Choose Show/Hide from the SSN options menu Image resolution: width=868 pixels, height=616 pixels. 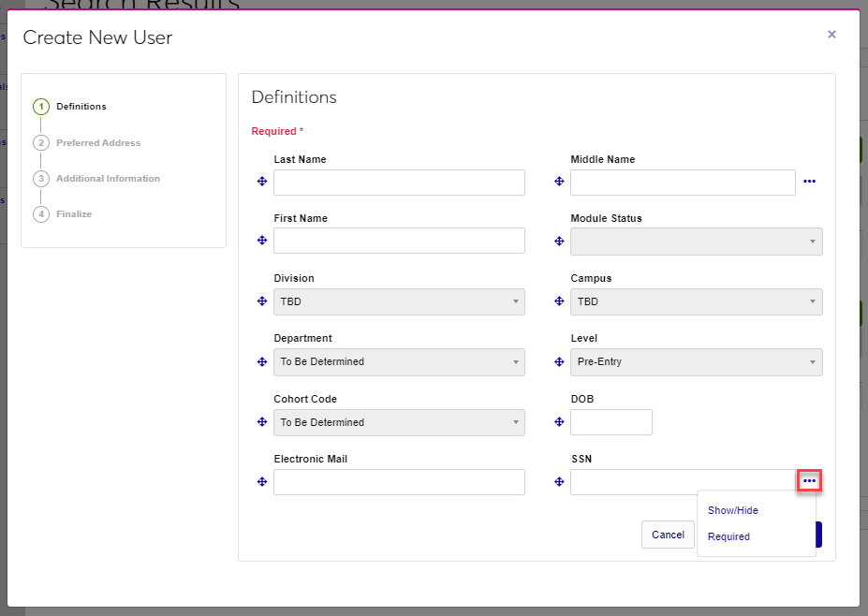pos(733,510)
